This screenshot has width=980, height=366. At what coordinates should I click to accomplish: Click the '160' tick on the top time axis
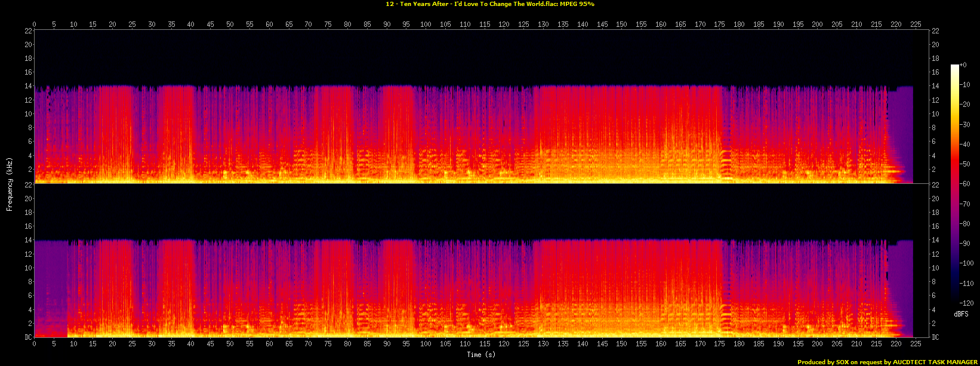click(x=661, y=24)
